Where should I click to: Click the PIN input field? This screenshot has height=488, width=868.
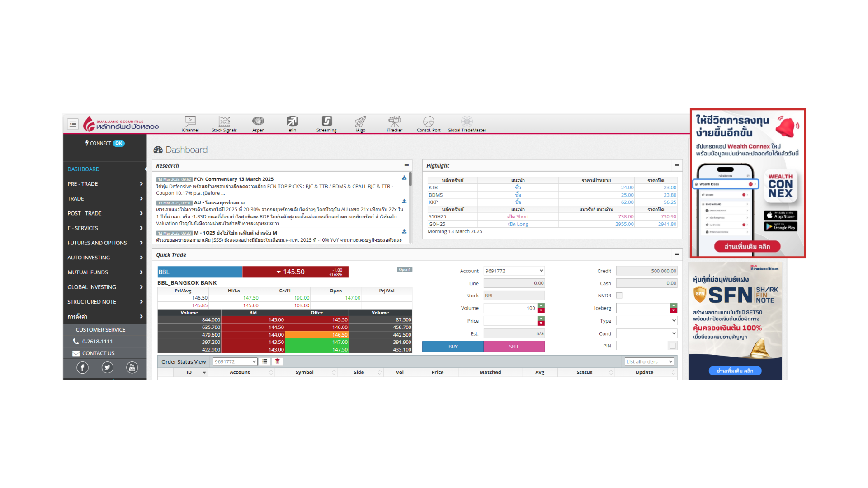pos(642,346)
